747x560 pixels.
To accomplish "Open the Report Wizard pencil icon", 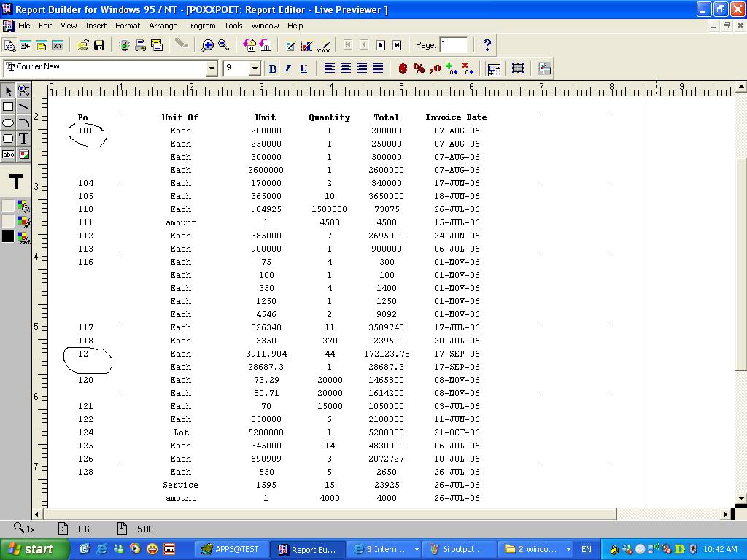I will click(x=290, y=45).
